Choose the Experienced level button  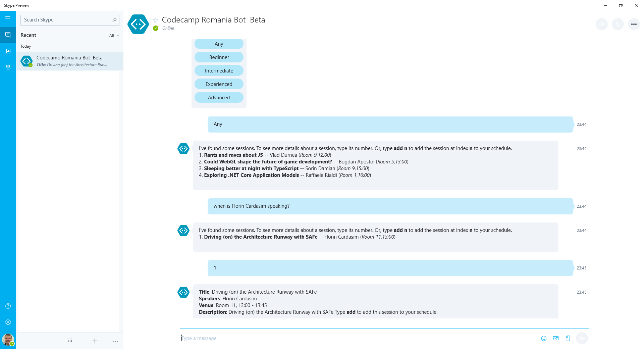pos(219,84)
